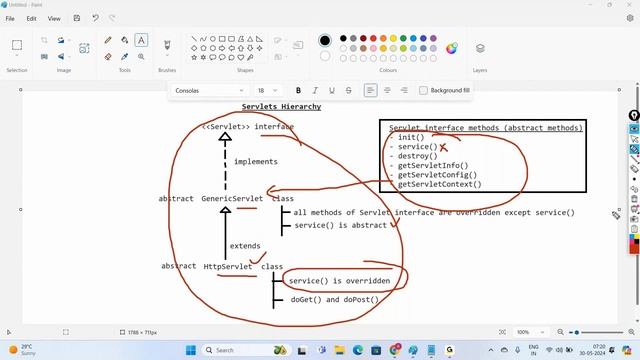Toggle Underline text formatting
The image size is (640, 360).
[332, 91]
